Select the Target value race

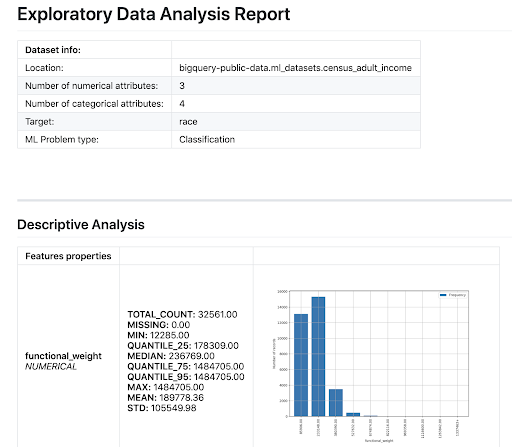[x=188, y=122]
